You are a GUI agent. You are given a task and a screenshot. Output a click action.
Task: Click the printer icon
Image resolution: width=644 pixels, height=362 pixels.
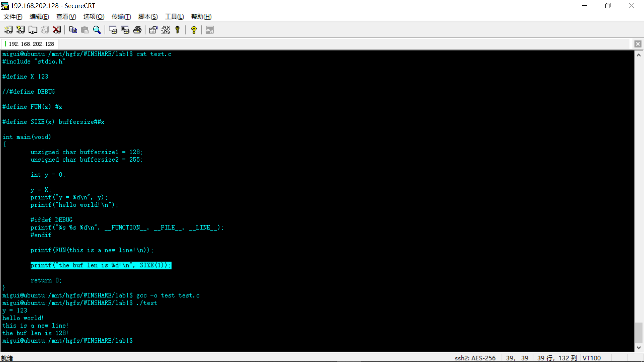coord(137,30)
